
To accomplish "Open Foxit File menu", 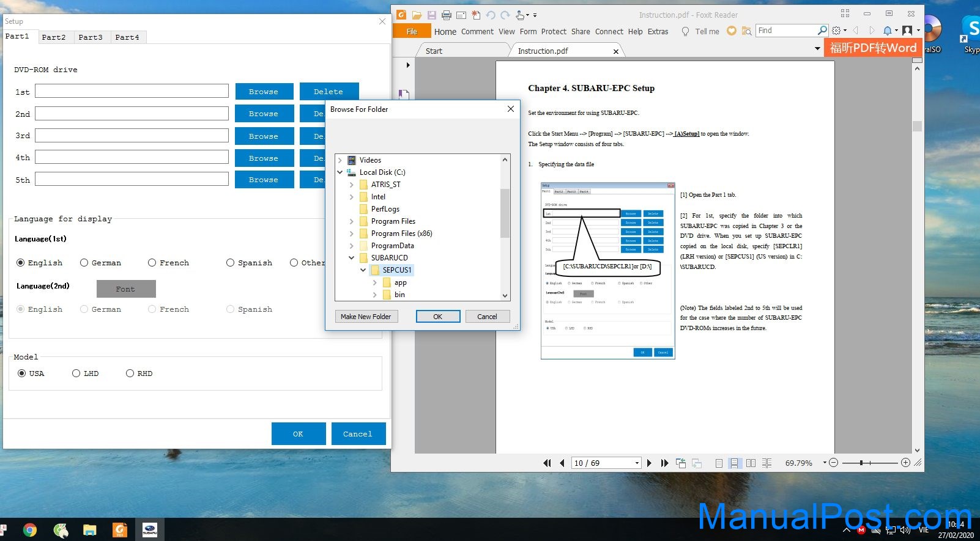I will pyautogui.click(x=412, y=32).
